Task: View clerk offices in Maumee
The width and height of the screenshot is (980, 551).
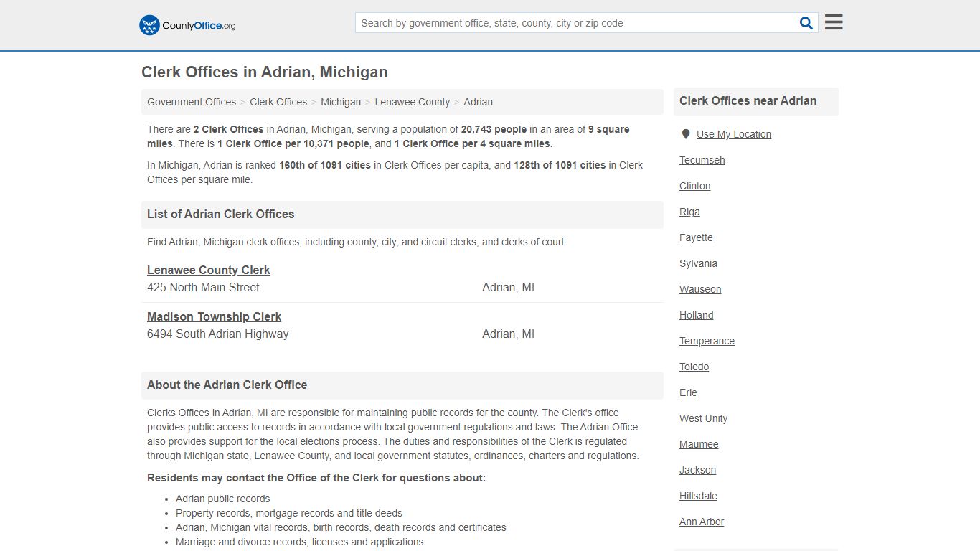Action: tap(699, 444)
